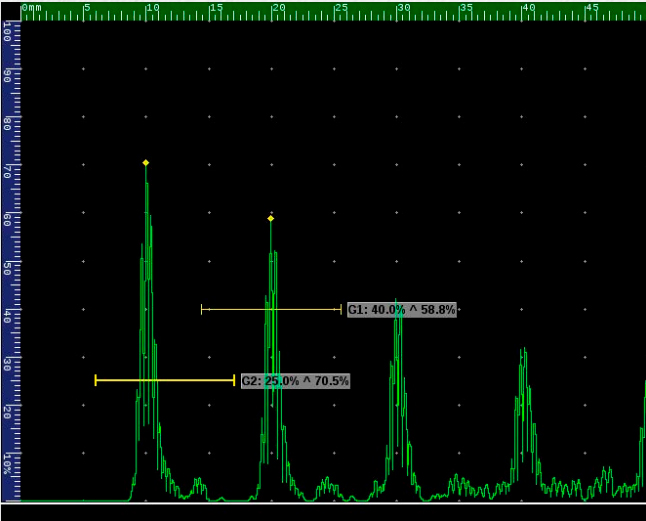The image size is (646, 521).
Task: Click the yellow peak marker on first echo
Action: click(x=146, y=162)
